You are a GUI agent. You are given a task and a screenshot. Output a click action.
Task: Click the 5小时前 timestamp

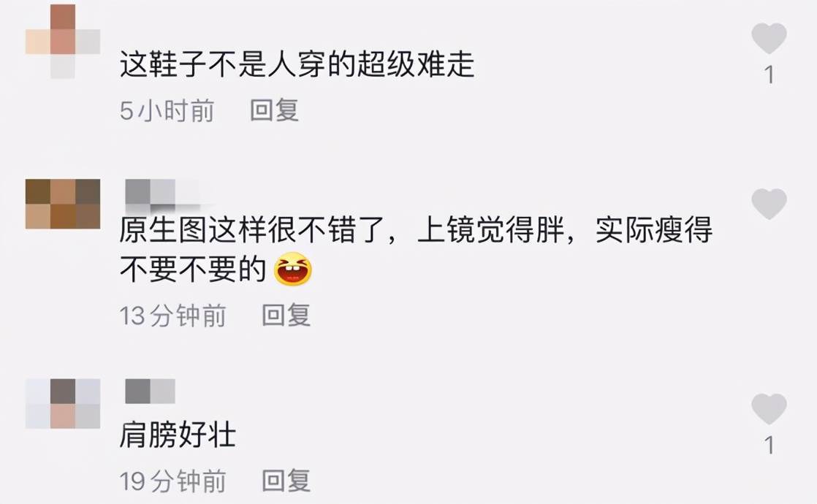point(167,110)
